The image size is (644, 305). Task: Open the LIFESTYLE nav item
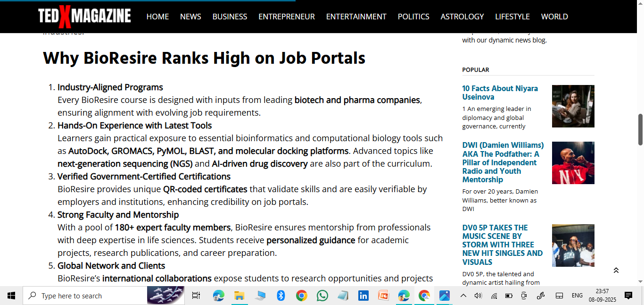[512, 17]
